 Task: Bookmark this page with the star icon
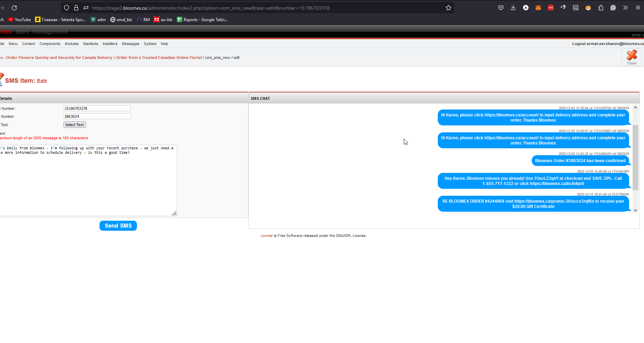pos(448,8)
